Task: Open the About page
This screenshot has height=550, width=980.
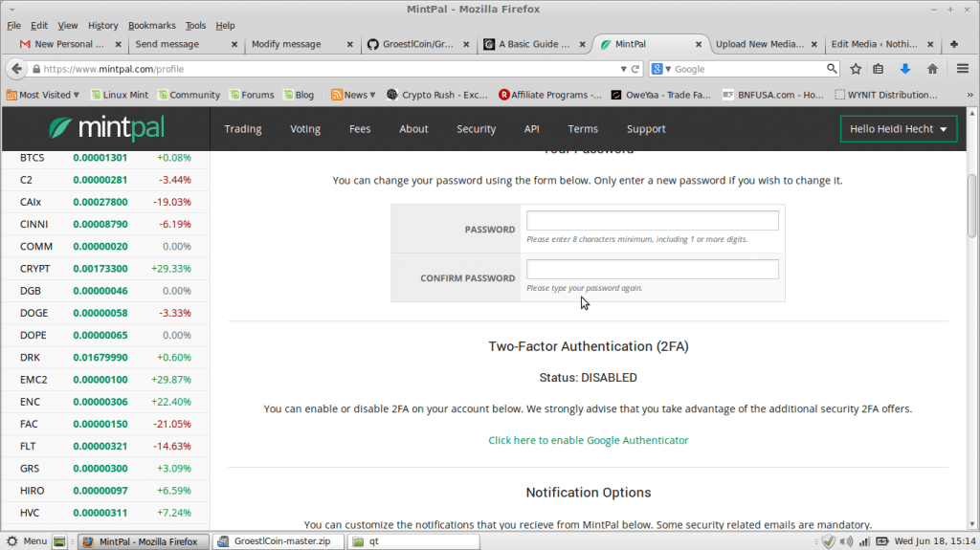Action: (x=413, y=129)
